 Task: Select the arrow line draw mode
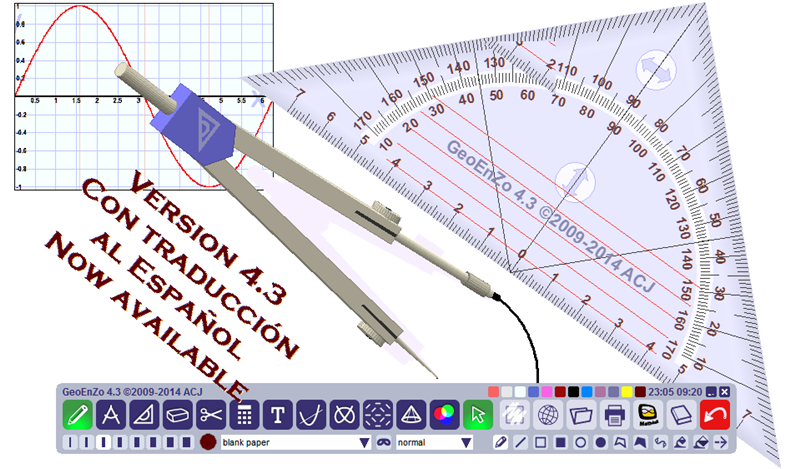720,442
